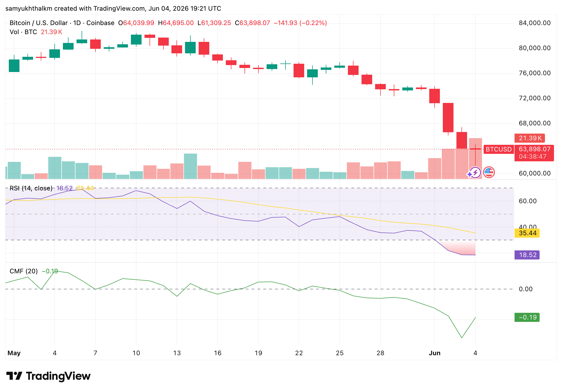This screenshot has height=392, width=562.
Task: Click the chart attribution header text
Action: [113, 9]
